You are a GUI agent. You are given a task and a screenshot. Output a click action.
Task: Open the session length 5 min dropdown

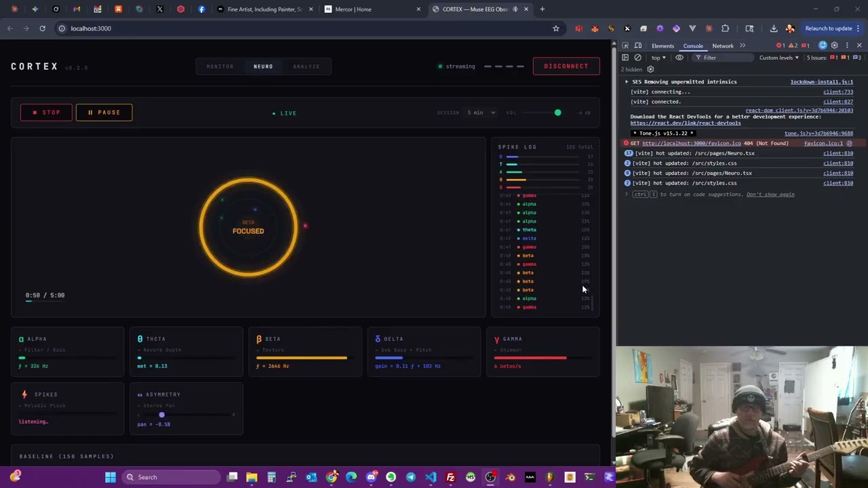tap(481, 113)
